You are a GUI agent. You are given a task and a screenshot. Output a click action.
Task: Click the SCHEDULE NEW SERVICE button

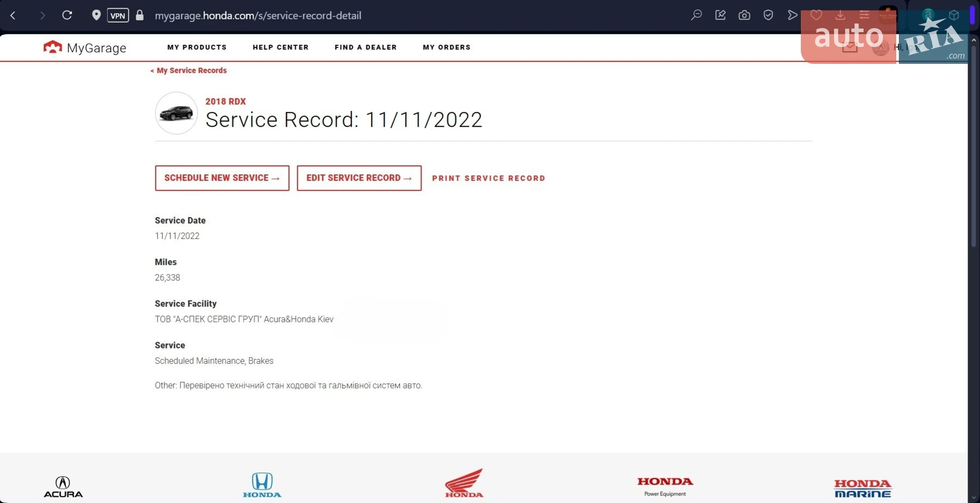coord(222,178)
